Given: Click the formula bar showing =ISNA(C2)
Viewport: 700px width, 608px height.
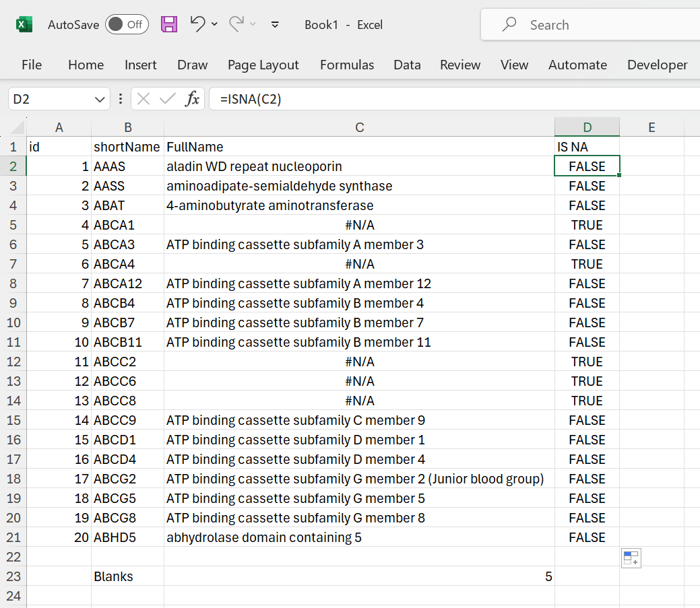Looking at the screenshot, I should click(x=451, y=99).
